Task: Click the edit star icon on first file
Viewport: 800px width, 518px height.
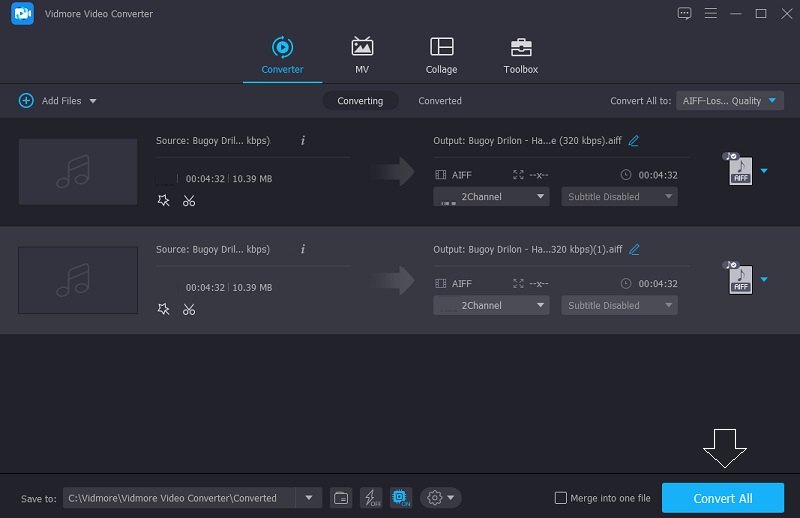Action: [164, 201]
